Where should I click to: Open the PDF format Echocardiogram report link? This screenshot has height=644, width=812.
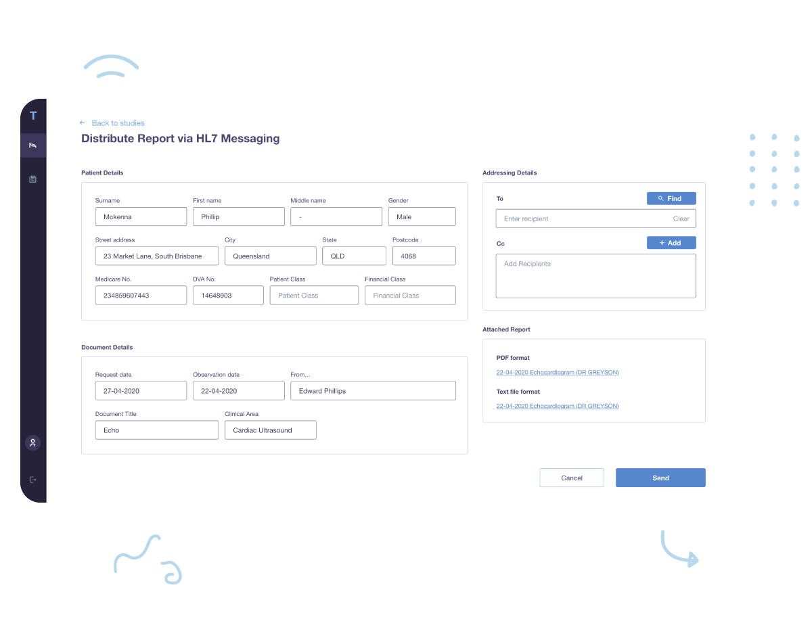point(558,373)
